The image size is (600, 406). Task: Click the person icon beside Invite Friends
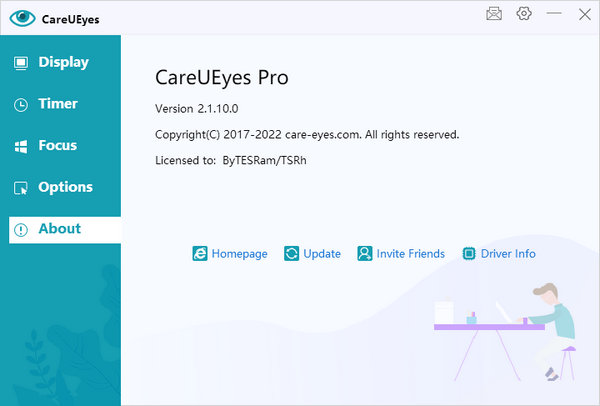[365, 254]
